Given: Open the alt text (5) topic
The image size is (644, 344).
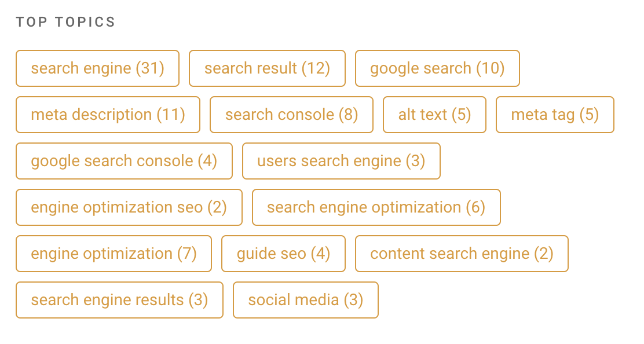Looking at the screenshot, I should [434, 115].
